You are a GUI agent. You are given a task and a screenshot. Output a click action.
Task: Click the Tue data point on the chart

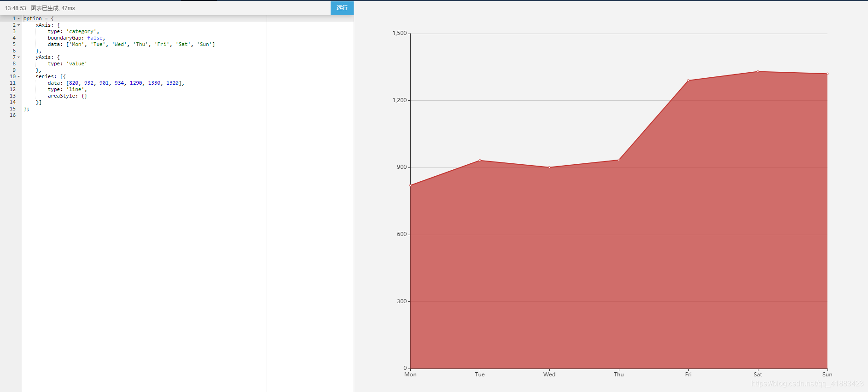click(480, 161)
